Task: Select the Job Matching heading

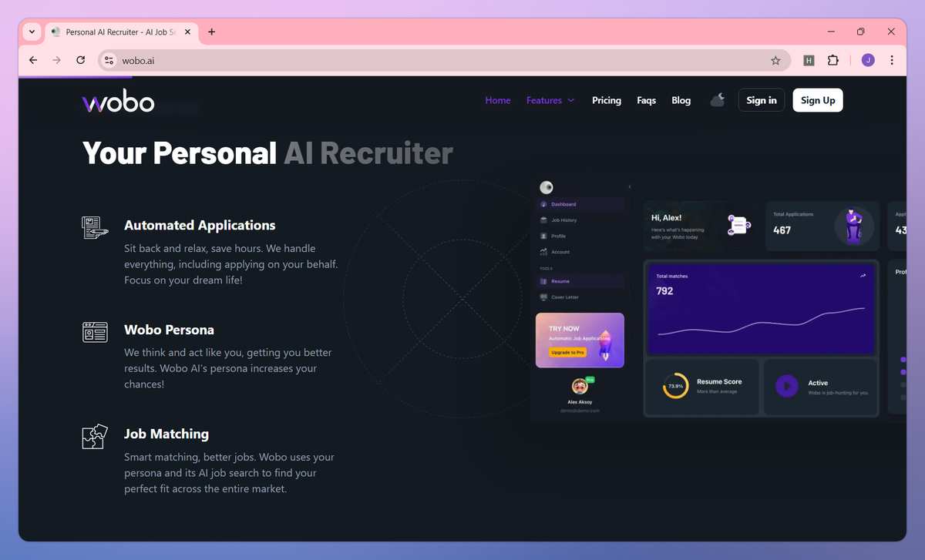Action: pos(166,434)
